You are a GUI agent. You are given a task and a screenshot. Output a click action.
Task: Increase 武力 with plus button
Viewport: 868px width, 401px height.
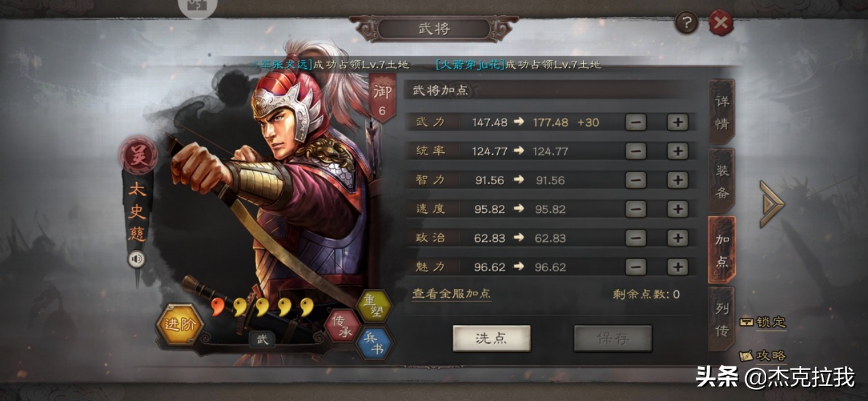(x=678, y=122)
